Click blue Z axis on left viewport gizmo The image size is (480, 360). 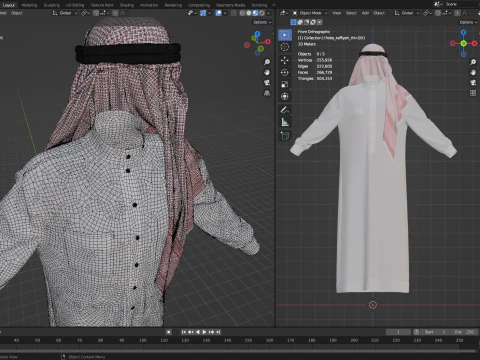257,34
